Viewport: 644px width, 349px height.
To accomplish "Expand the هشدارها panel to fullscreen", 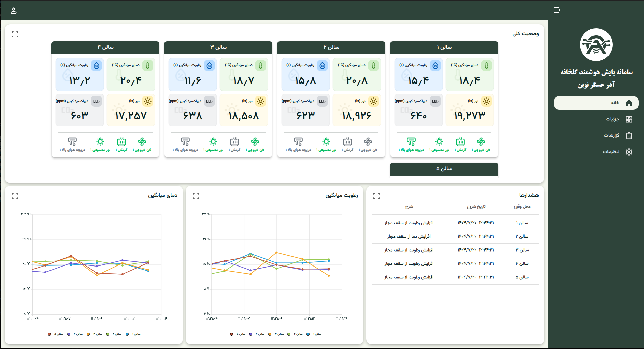I will pyautogui.click(x=376, y=196).
